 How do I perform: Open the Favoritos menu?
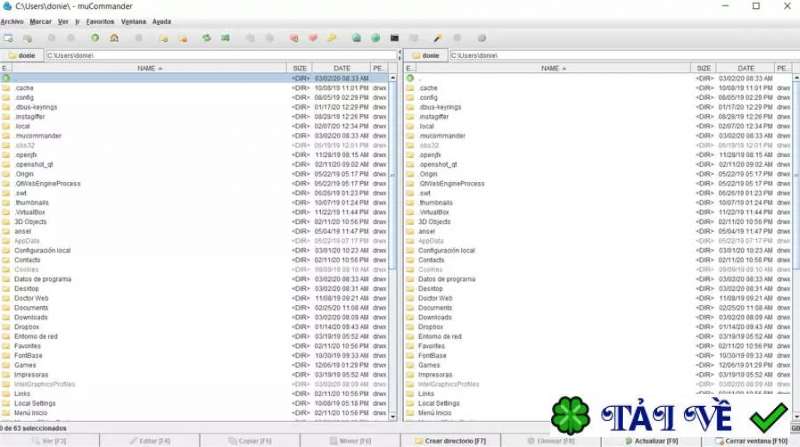click(100, 21)
